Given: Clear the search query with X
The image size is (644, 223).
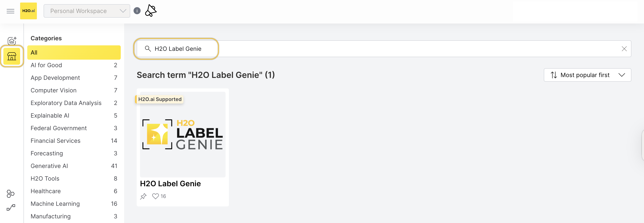Looking at the screenshot, I should click(624, 49).
